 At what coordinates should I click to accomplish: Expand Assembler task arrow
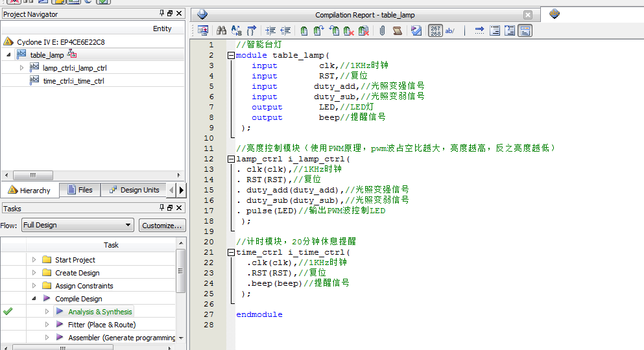(47, 338)
